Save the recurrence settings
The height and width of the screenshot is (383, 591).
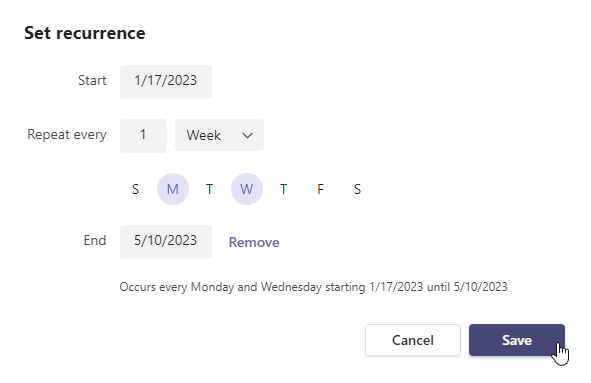tap(517, 340)
